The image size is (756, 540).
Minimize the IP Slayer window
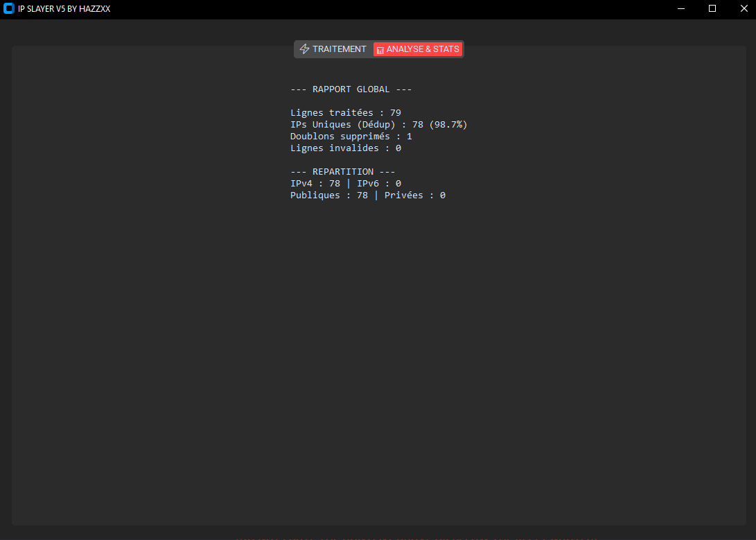681,9
